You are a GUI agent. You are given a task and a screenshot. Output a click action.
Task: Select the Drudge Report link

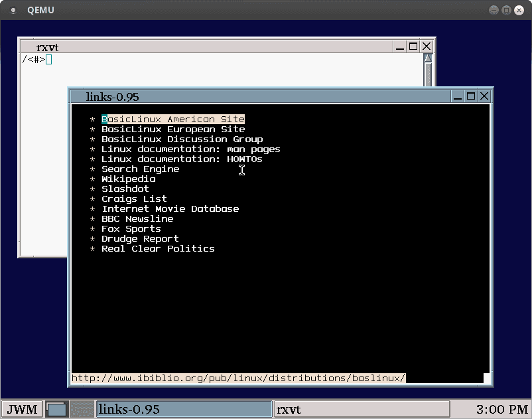point(140,238)
